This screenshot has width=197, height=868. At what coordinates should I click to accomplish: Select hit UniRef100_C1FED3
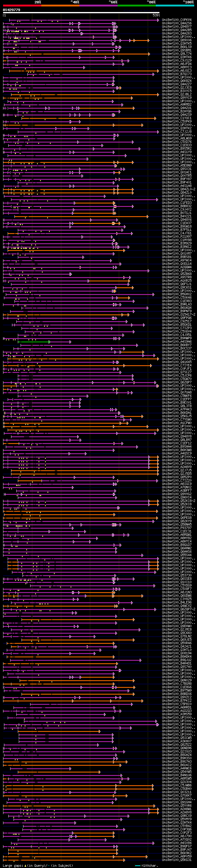pos(177,203)
